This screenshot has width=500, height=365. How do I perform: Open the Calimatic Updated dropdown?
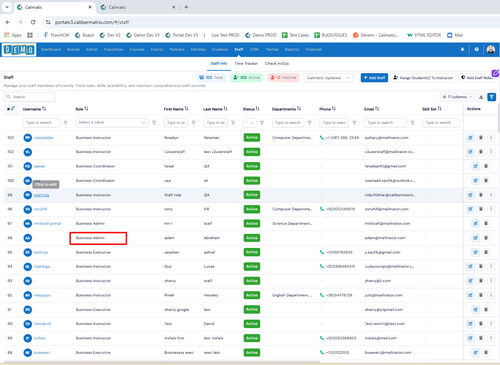[328, 78]
